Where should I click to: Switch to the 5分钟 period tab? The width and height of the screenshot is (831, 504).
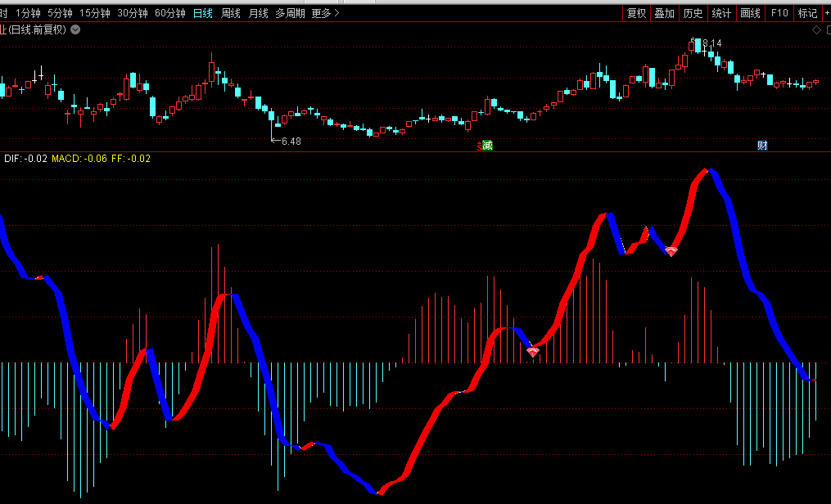tap(60, 13)
